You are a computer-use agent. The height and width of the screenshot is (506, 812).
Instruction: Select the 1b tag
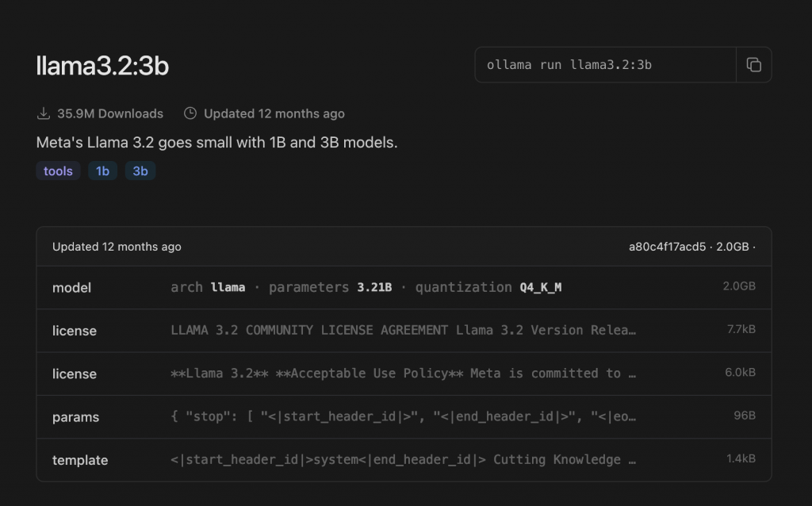coord(102,171)
